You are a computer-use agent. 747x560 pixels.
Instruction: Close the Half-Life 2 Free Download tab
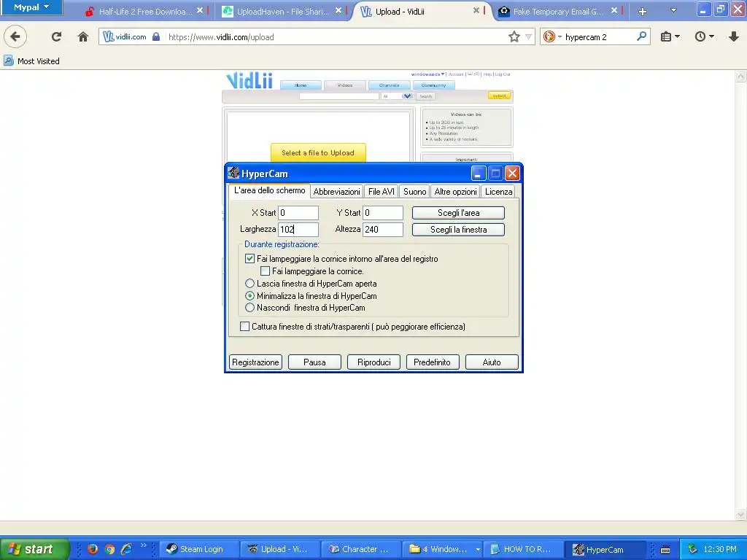[200, 10]
